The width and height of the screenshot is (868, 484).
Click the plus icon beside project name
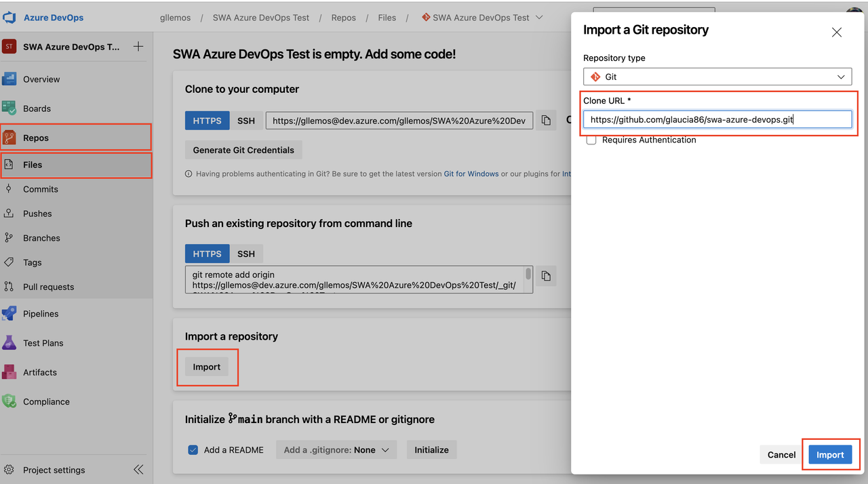pyautogui.click(x=138, y=47)
